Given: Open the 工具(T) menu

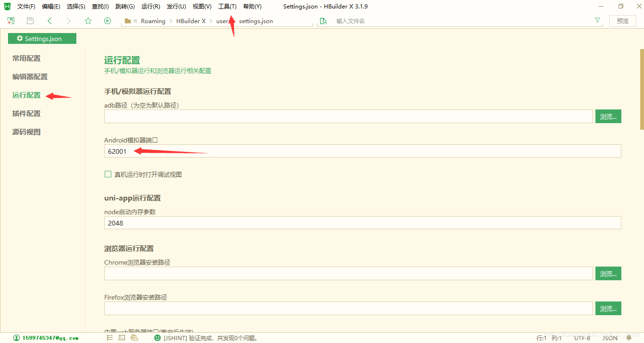Looking at the screenshot, I should tap(227, 7).
